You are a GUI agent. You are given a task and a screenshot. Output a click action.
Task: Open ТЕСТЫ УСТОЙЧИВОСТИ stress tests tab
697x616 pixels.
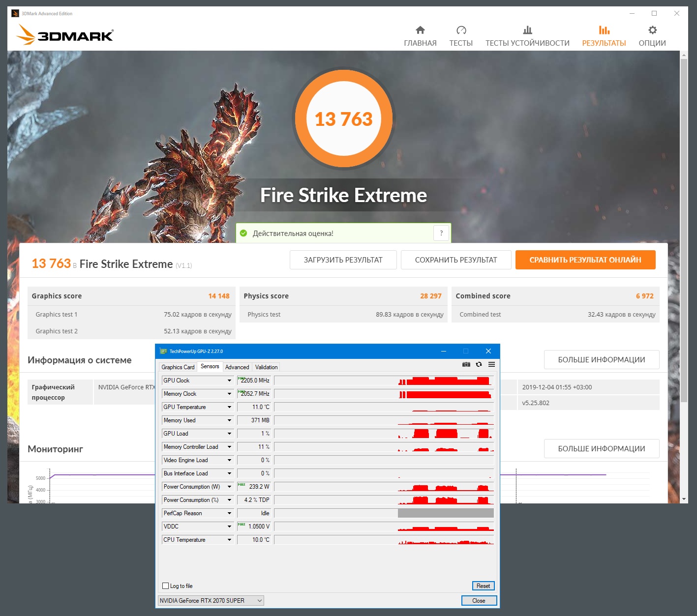(527, 36)
